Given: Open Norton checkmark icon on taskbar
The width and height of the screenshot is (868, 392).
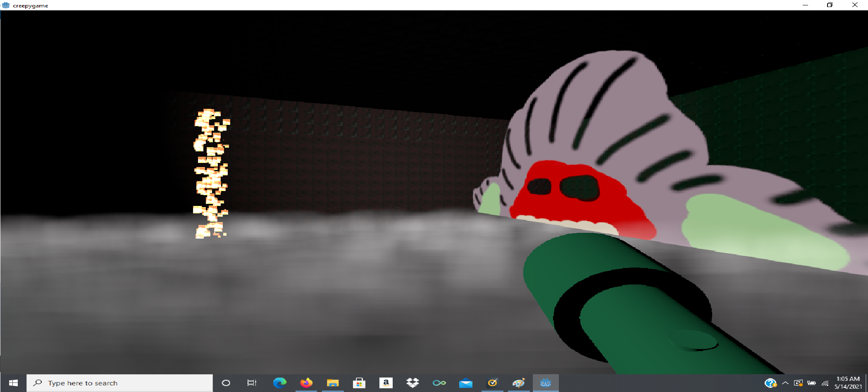Looking at the screenshot, I should (x=492, y=383).
